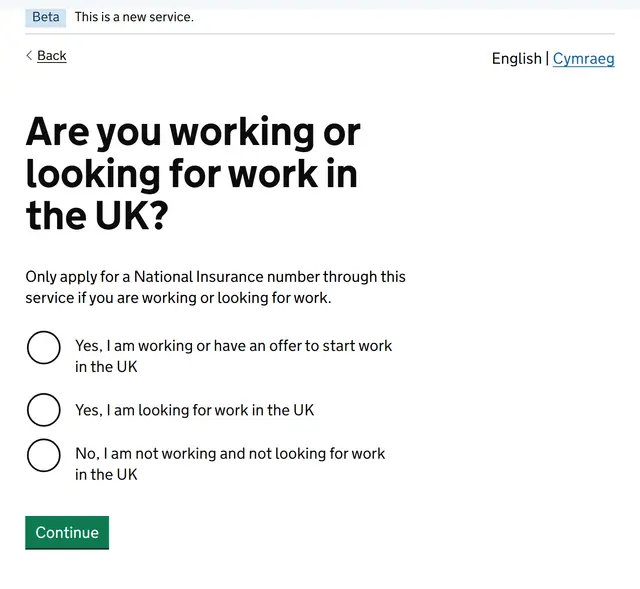This screenshot has width=640, height=589.
Task: Click the 'in the UK' second line of first option
Action: point(106,367)
